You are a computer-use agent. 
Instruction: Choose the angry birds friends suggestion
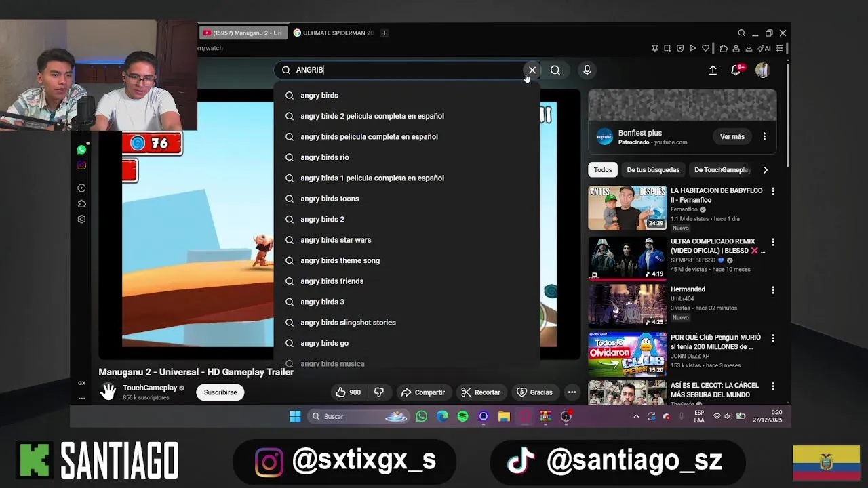(x=407, y=281)
